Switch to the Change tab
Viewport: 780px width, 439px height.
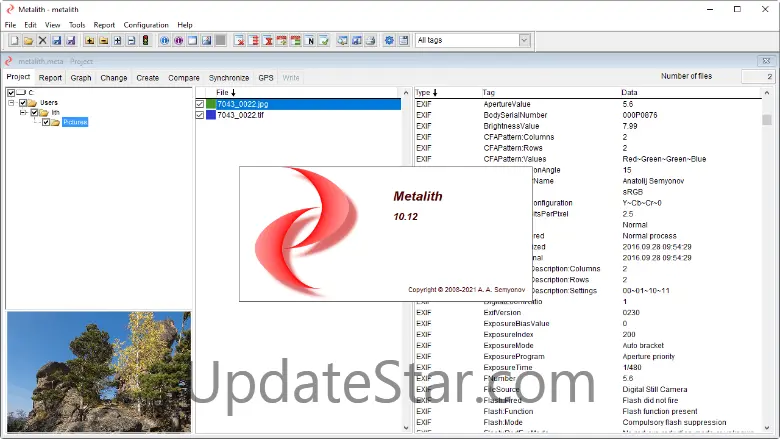[113, 78]
